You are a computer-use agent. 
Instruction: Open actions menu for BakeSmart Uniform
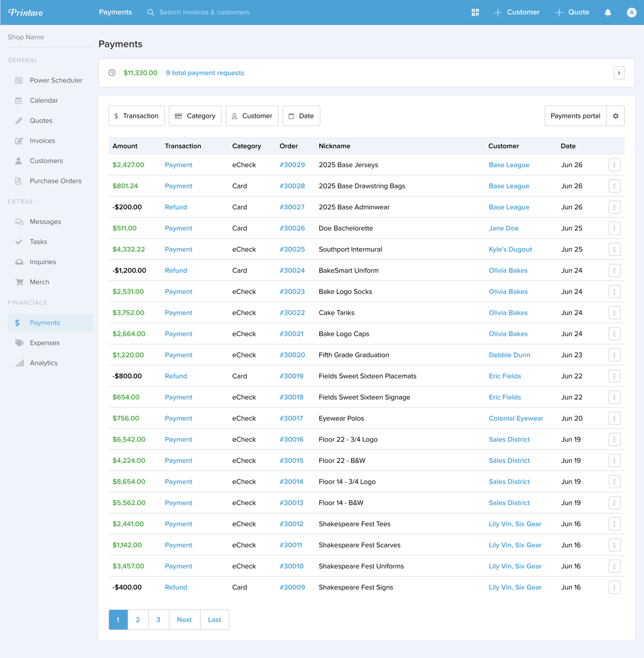click(x=614, y=270)
